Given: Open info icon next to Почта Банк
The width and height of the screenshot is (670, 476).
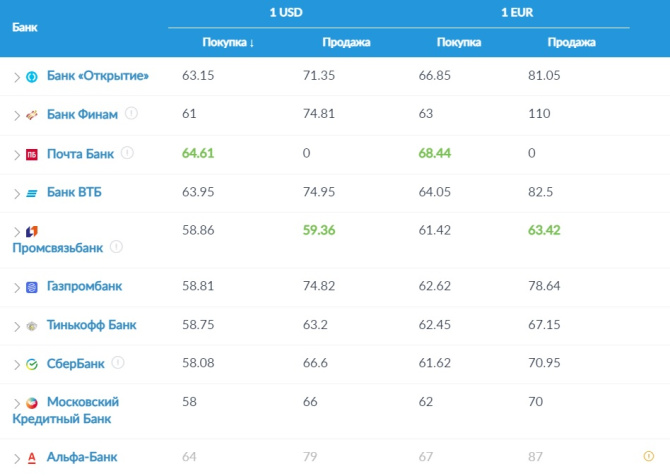Looking at the screenshot, I should click(x=127, y=153).
